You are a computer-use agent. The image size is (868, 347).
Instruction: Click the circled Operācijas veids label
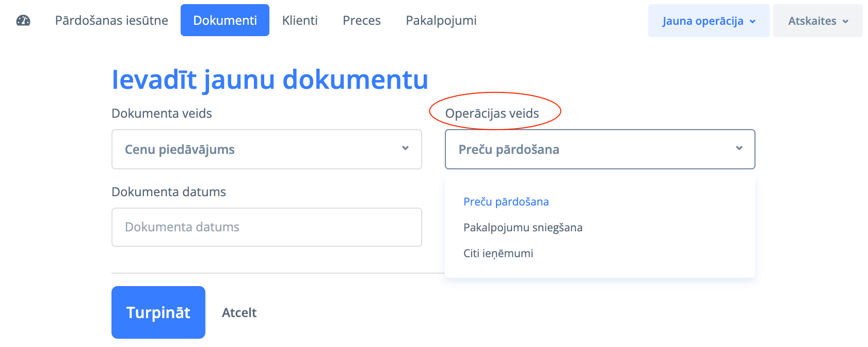[x=492, y=114]
